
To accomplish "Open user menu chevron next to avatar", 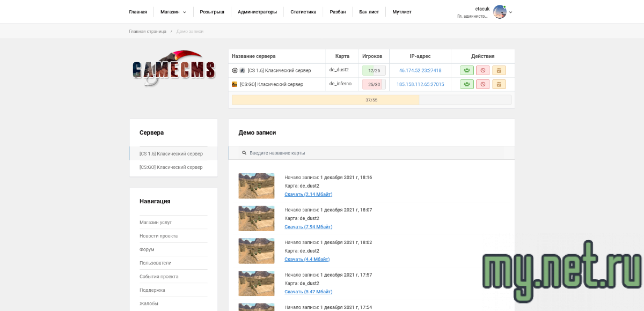I will (x=510, y=12).
